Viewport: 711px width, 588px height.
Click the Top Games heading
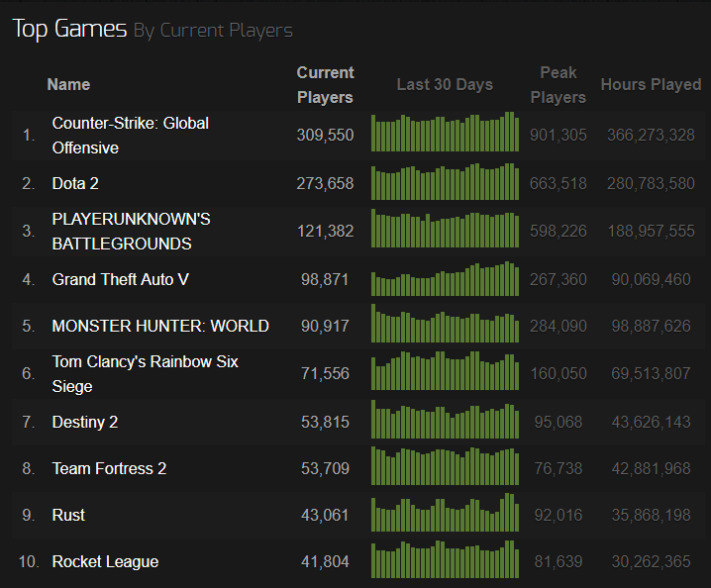point(69,29)
